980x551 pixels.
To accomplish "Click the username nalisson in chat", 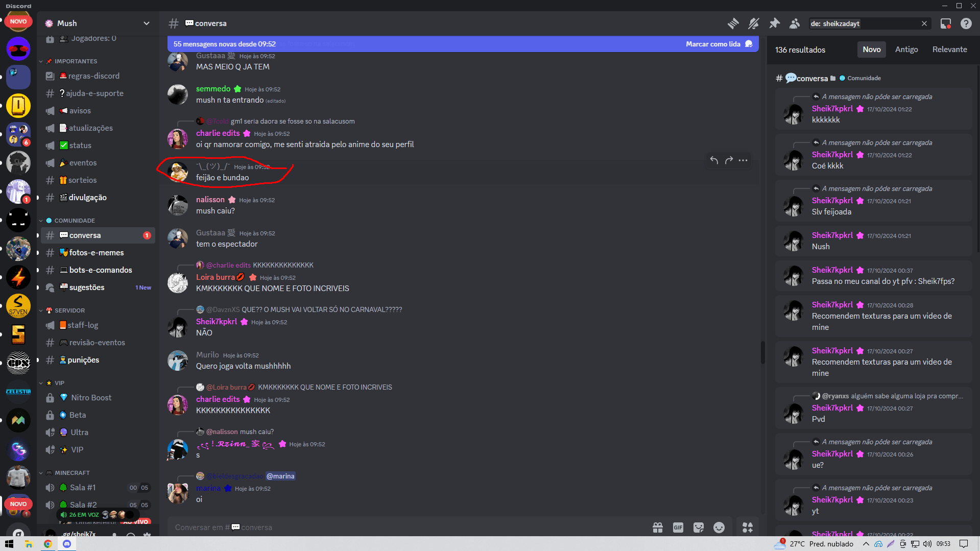I will coord(210,200).
